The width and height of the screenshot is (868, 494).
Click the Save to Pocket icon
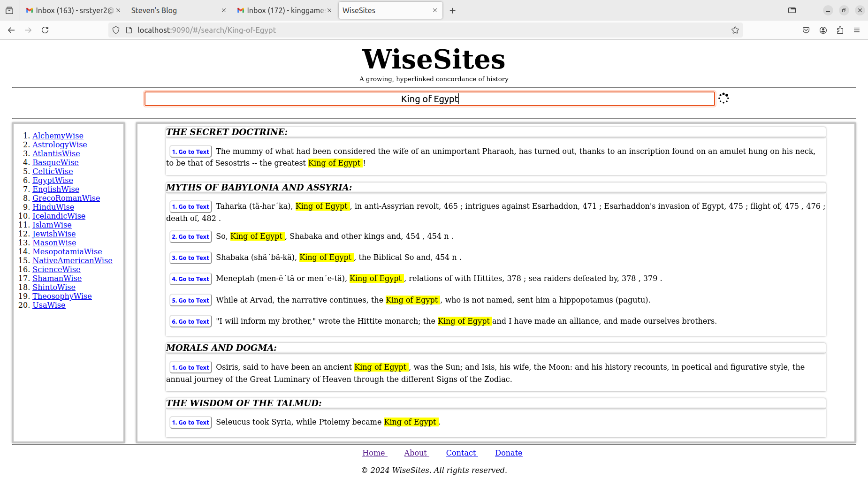(806, 30)
